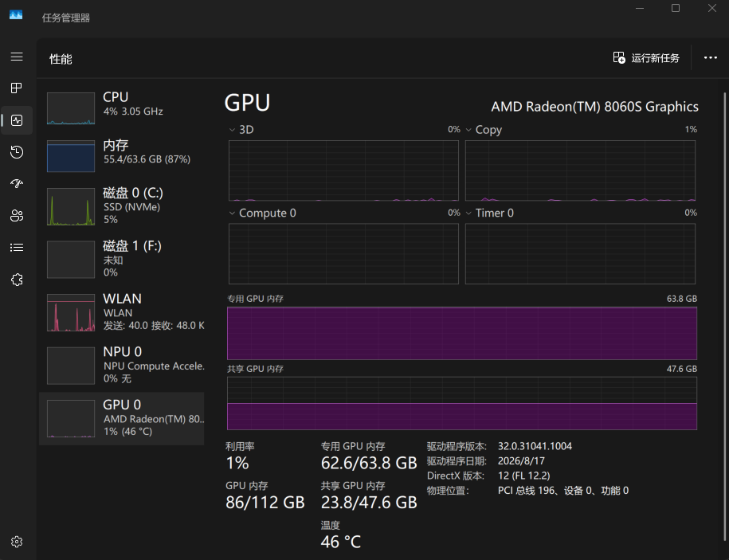The width and height of the screenshot is (729, 560).
Task: Select 磁盘 0 (C:) entry
Action: (122, 206)
